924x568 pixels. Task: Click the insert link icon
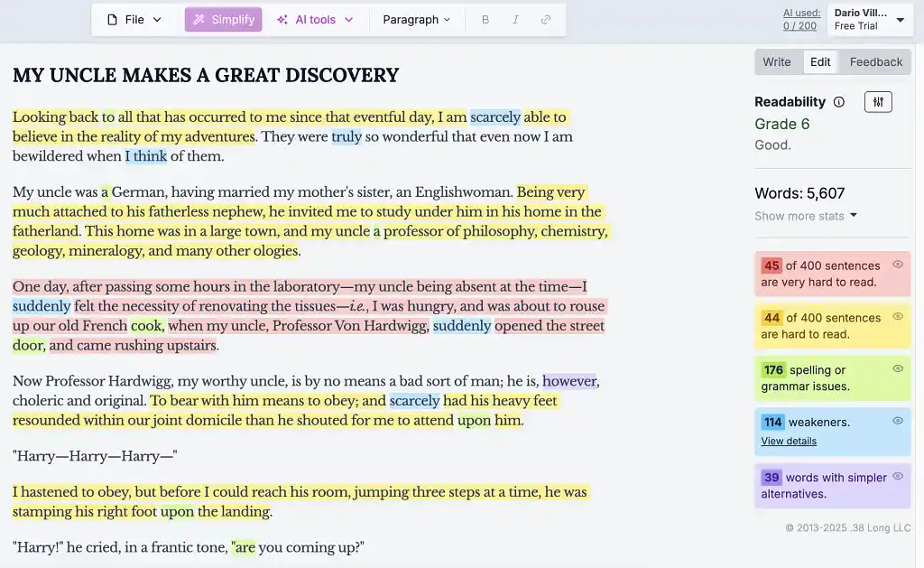tap(545, 19)
